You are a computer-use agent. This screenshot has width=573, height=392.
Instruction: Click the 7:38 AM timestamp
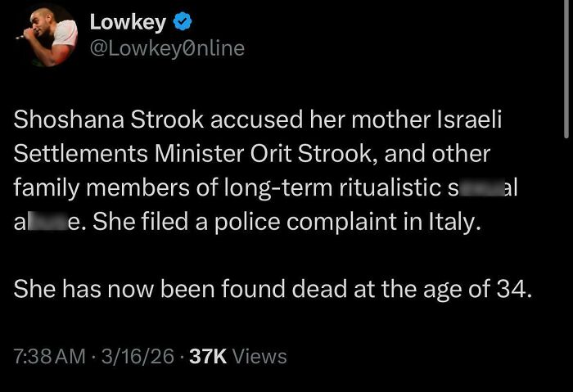coord(48,357)
